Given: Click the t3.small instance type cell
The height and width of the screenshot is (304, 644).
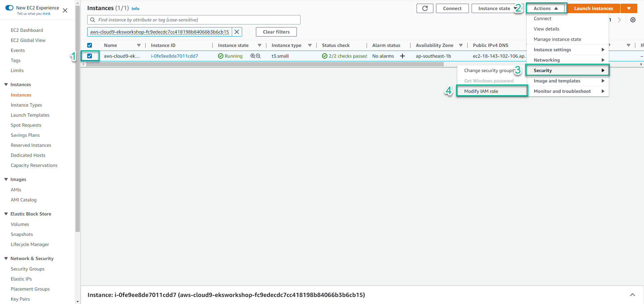Looking at the screenshot, I should tap(280, 56).
